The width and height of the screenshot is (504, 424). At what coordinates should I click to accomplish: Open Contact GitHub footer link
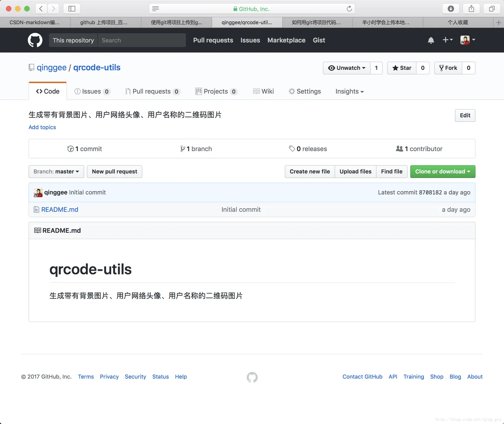(x=363, y=377)
